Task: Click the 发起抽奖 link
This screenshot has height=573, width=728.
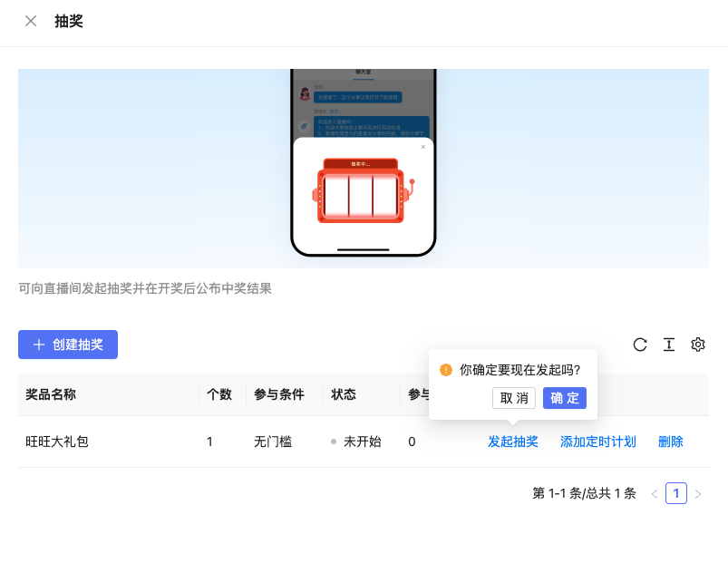Action: [x=513, y=442]
